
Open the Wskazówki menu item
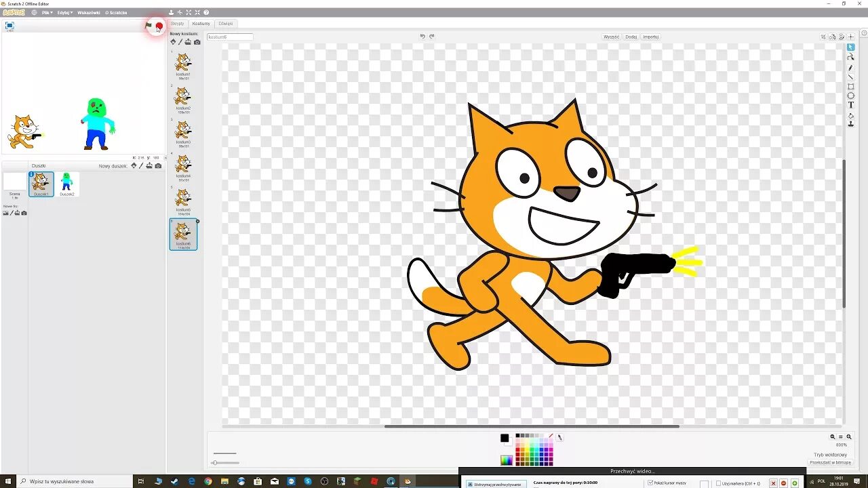click(x=89, y=12)
